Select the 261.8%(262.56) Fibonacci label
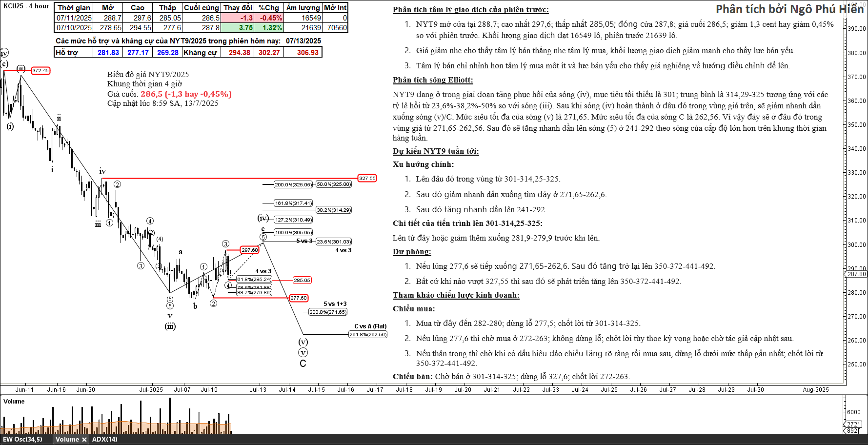Viewport: 868px width, 445px height. 367,334
